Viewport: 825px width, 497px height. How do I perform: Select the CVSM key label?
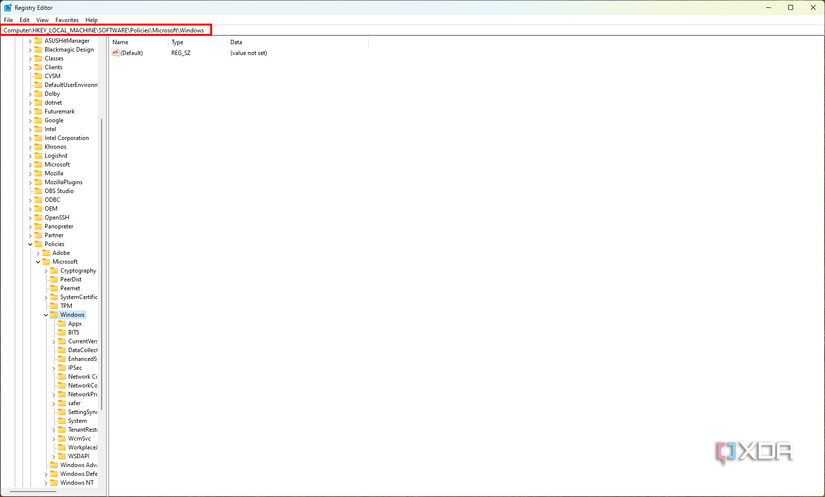pyautogui.click(x=52, y=76)
